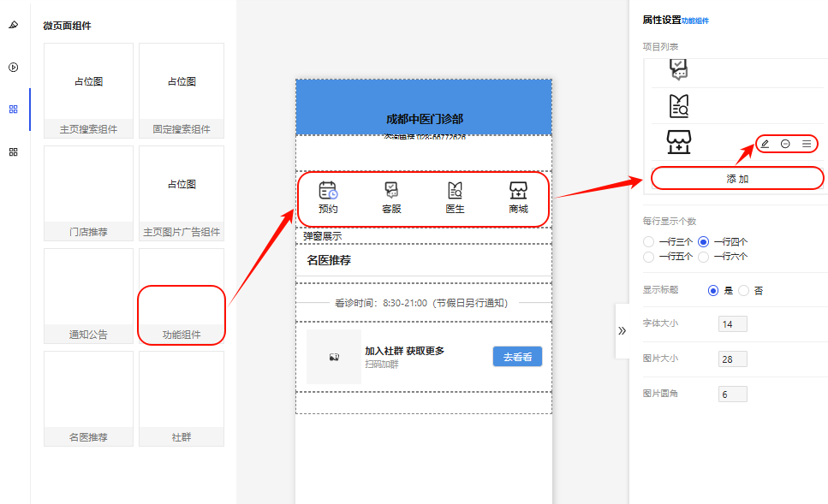Select 一行五个 radio option
Viewport: 828px width, 504px height.
coord(648,256)
